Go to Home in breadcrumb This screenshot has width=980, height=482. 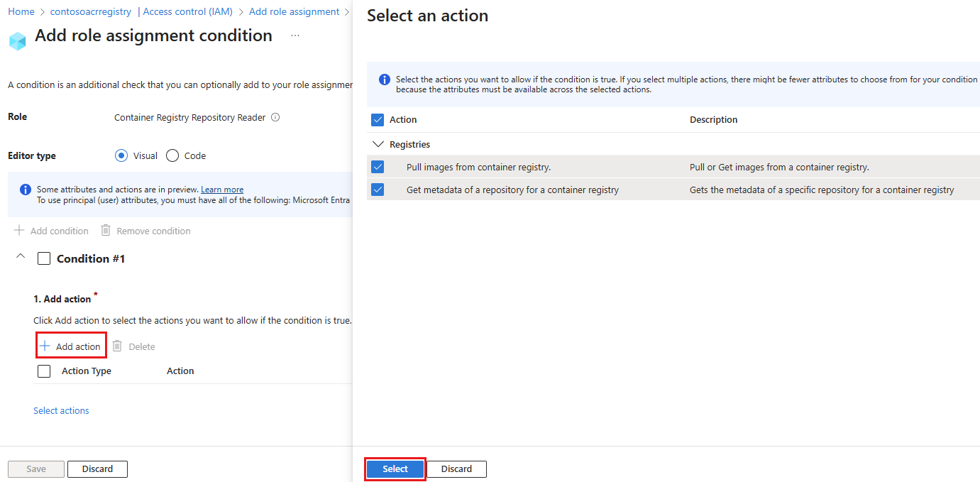click(x=21, y=12)
